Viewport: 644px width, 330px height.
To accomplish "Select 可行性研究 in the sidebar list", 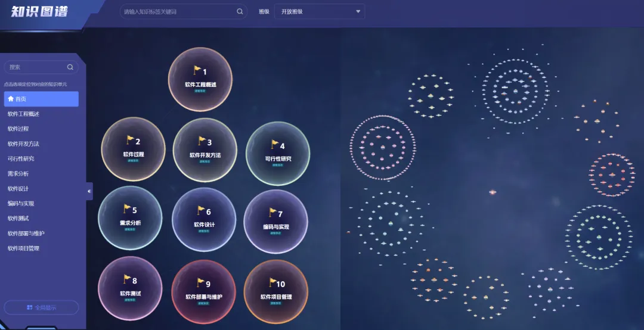I will click(x=20, y=158).
